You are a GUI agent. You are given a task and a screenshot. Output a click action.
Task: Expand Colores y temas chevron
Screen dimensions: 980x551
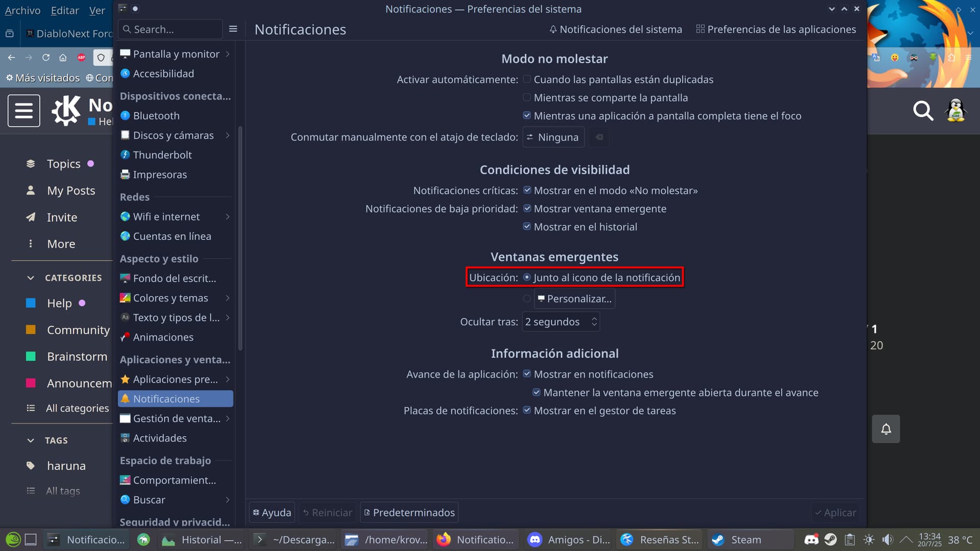(228, 298)
